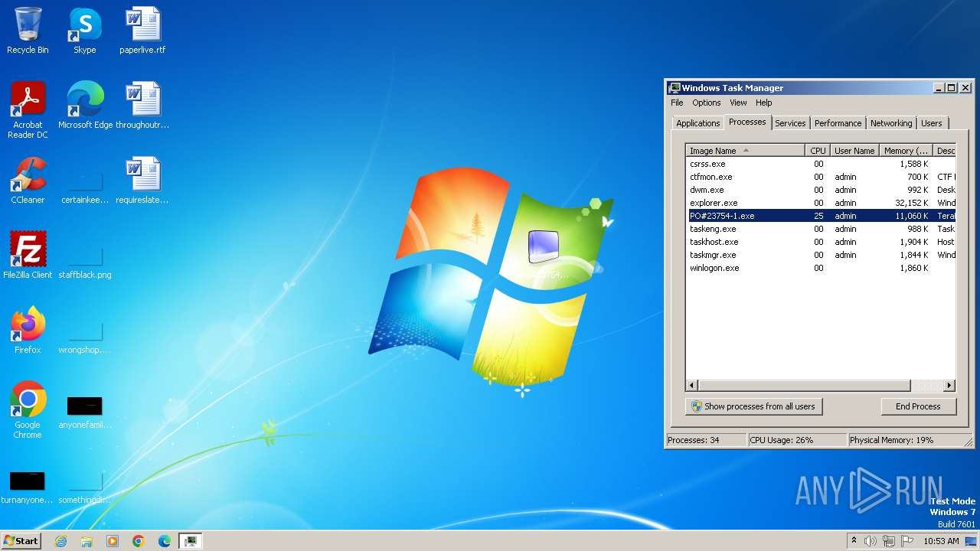Switch to the Users tab
The image size is (980, 551).
(x=932, y=123)
